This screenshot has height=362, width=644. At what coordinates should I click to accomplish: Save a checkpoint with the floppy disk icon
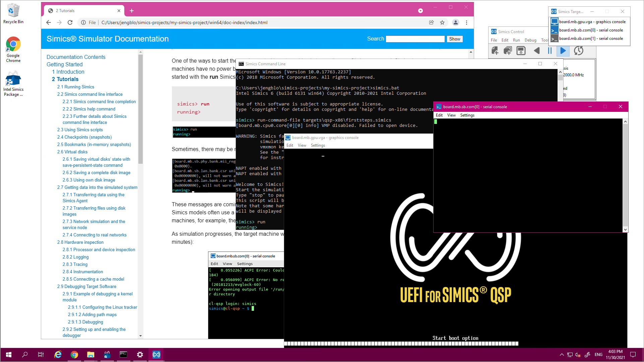pos(521,51)
